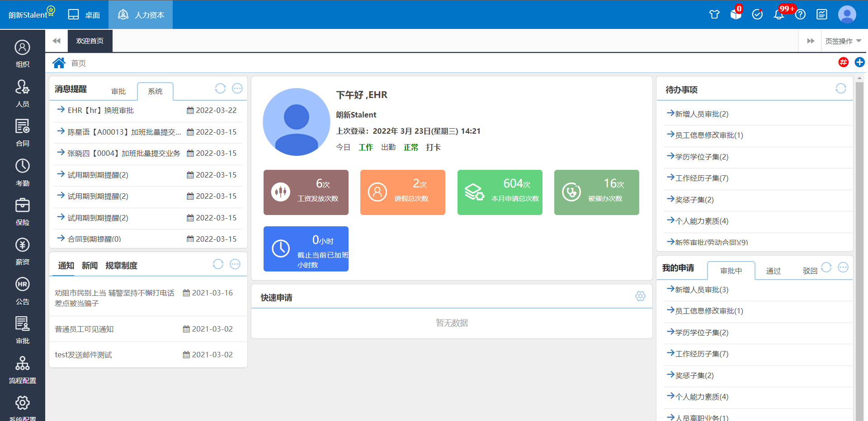Viewport: 868px width, 421px height.
Task: Open the 组织 sidebar module
Action: 23,54
